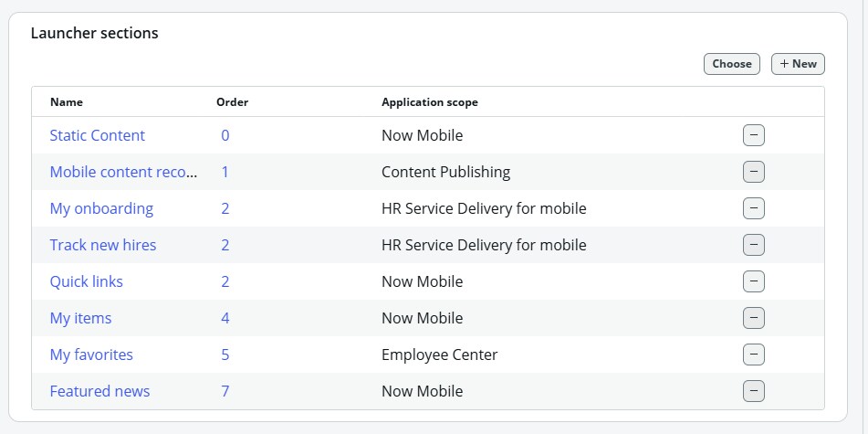Remove My favorites using the minus icon
This screenshot has width=868, height=434.
(753, 355)
